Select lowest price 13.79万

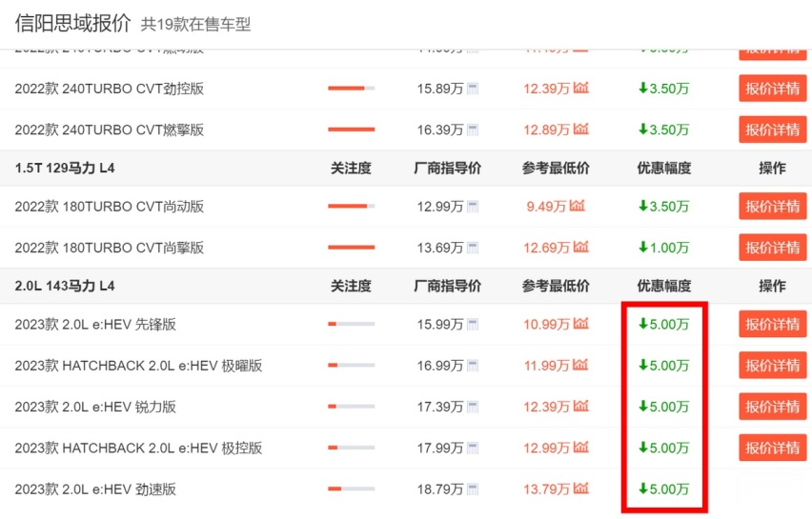[546, 489]
